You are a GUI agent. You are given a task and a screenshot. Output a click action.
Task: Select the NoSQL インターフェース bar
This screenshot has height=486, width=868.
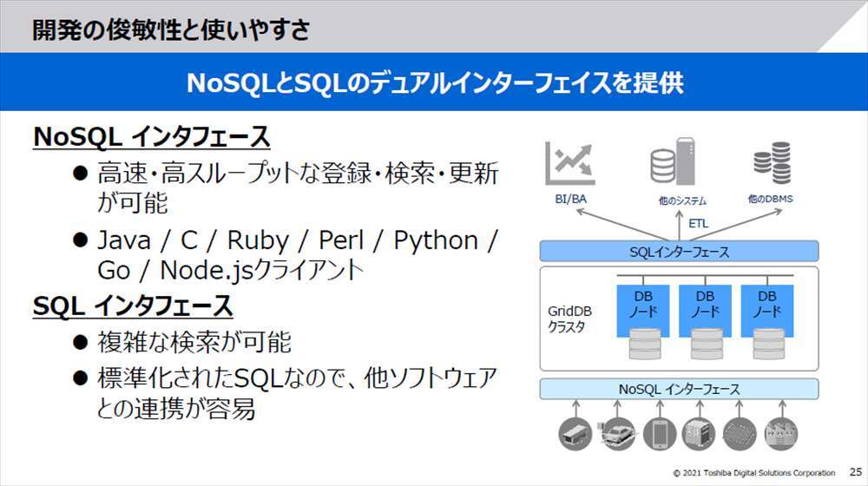coord(679,389)
